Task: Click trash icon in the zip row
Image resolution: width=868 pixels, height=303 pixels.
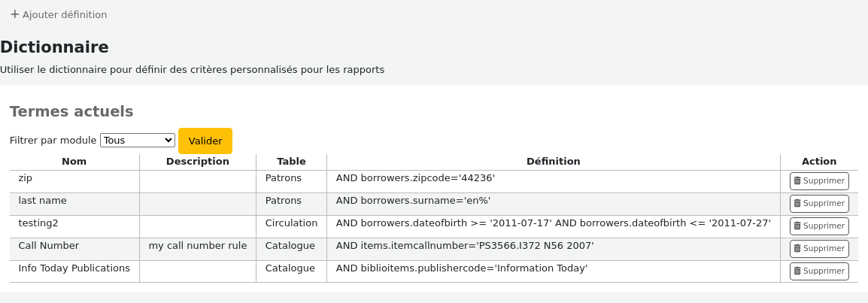Action: click(797, 180)
